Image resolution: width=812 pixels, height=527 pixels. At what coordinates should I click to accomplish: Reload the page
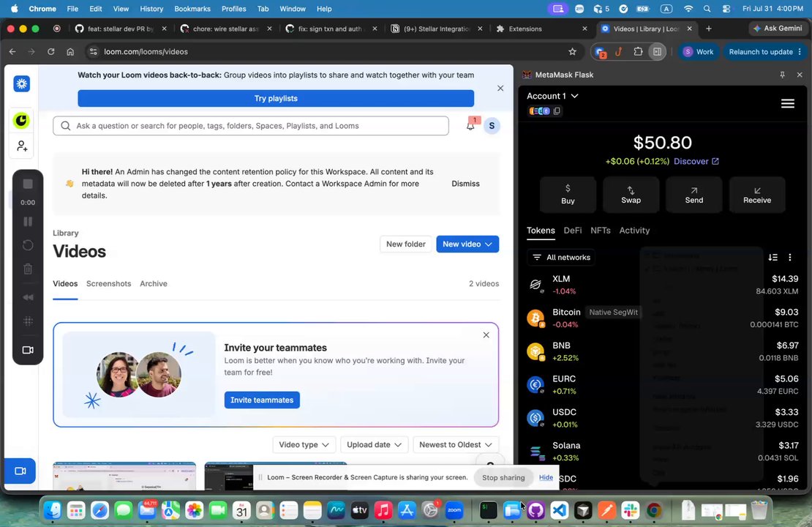(x=50, y=51)
